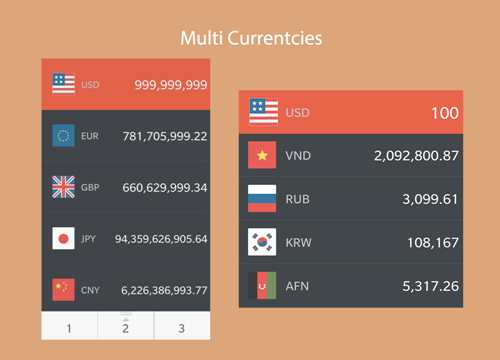Select the USD amount 999,999,999 field
The image size is (500, 360).
click(171, 85)
